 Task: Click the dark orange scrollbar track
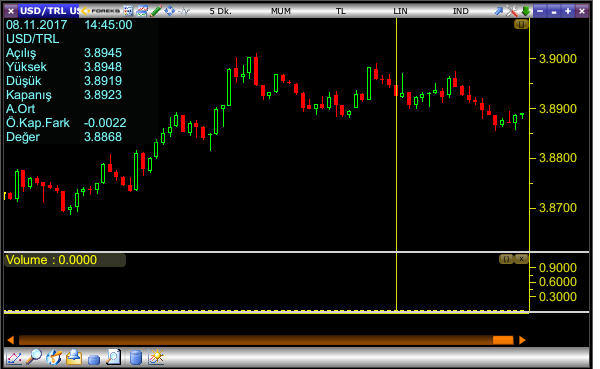pyautogui.click(x=256, y=340)
